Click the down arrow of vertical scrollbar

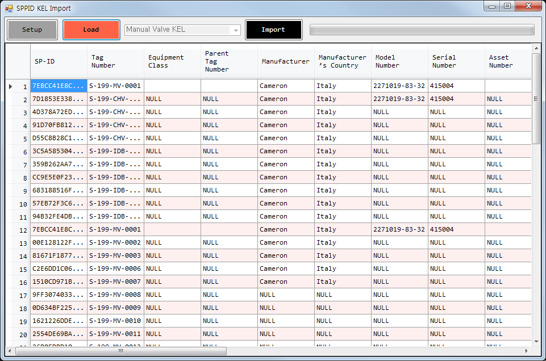tap(536, 342)
